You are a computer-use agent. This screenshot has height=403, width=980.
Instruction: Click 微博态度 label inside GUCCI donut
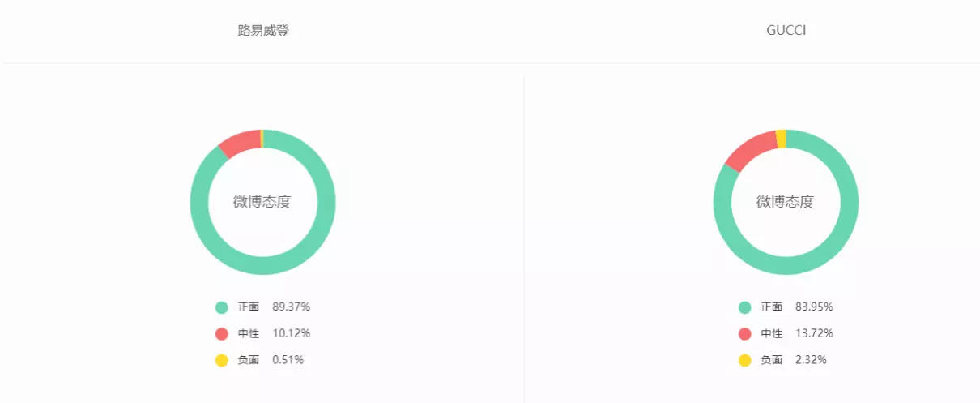coord(786,202)
